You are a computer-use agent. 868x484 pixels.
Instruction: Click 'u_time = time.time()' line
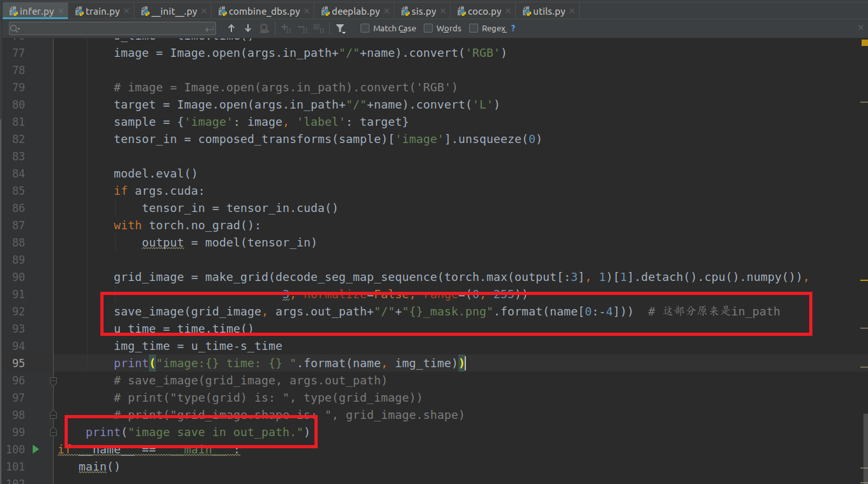coord(183,329)
